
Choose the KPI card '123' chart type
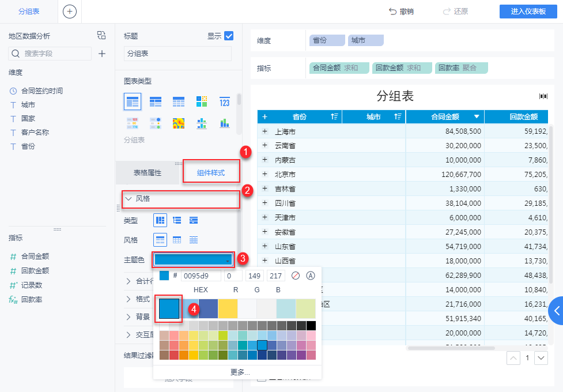point(225,102)
